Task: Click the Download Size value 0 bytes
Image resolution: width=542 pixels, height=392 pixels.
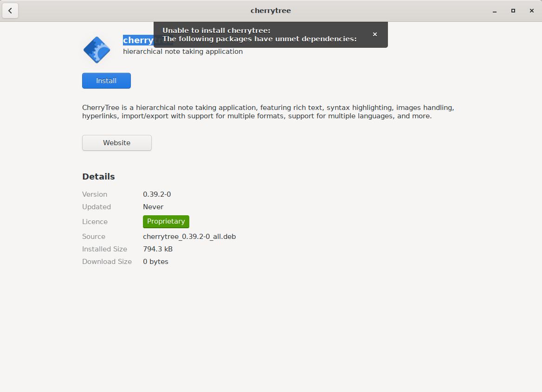Action: coord(155,261)
